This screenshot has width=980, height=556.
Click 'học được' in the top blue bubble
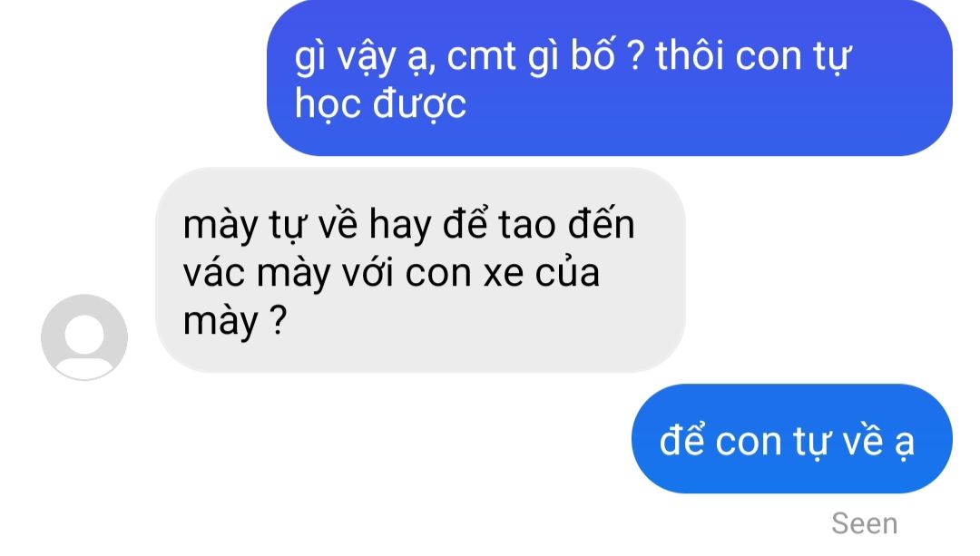(380, 105)
